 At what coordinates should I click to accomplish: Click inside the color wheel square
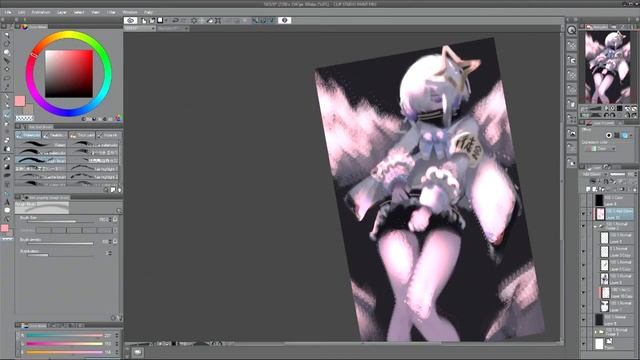pos(69,74)
